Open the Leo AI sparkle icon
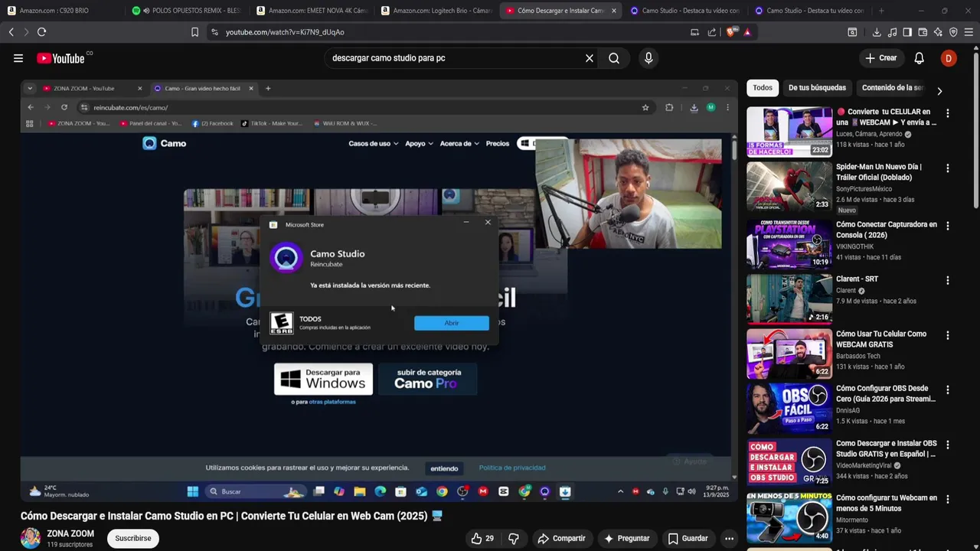980x551 pixels. pyautogui.click(x=938, y=32)
